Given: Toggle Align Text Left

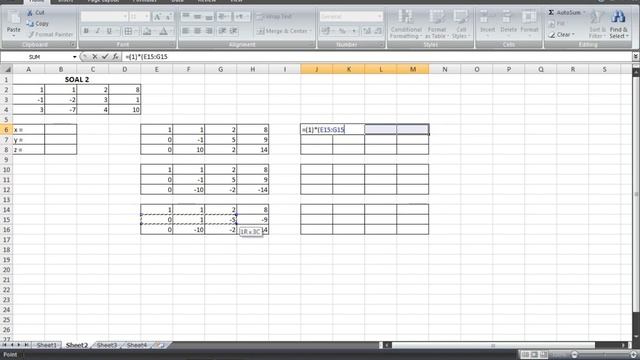Looking at the screenshot, I should [x=186, y=31].
